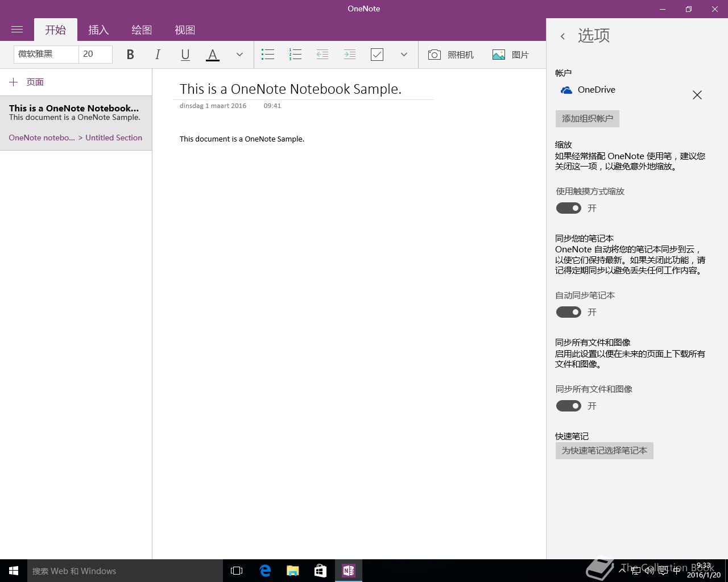The width and height of the screenshot is (728, 582).
Task: Add a new page with + 页面
Action: (27, 82)
